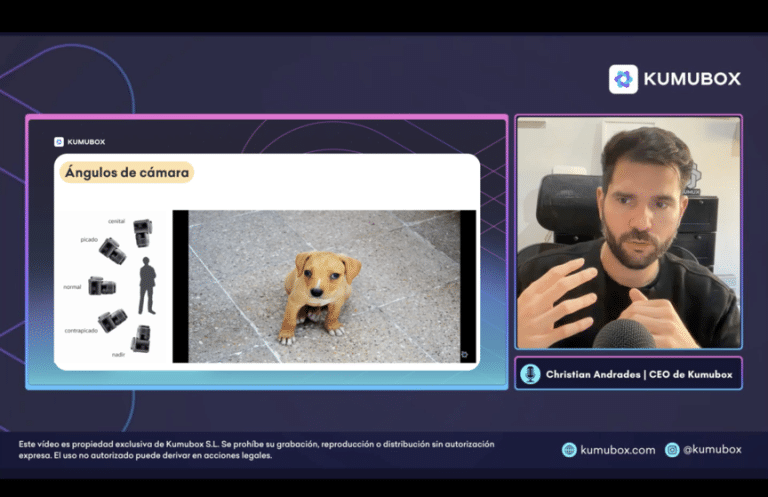Click the picado camera icon
The width and height of the screenshot is (768, 497).
(x=112, y=250)
